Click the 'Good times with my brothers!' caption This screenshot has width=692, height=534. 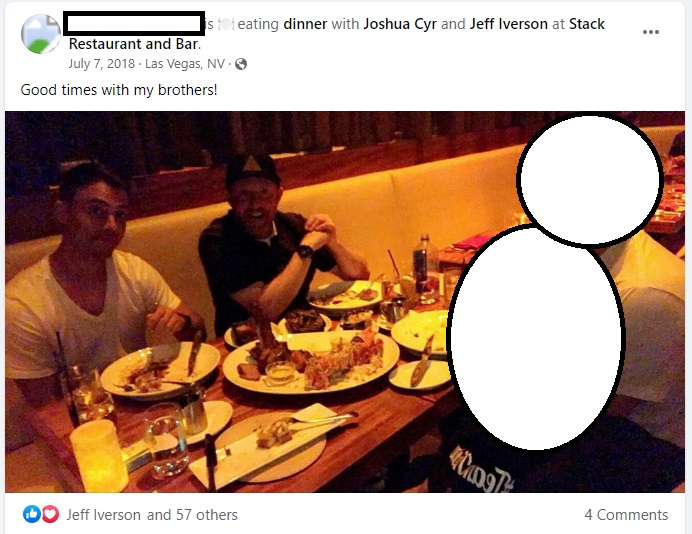tap(119, 90)
